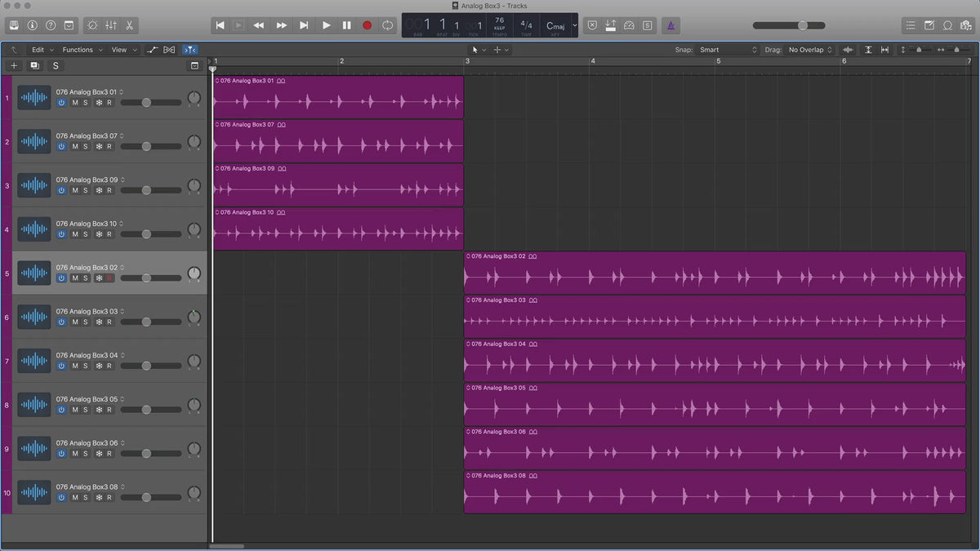Open the Snap Smart dropdown

pyautogui.click(x=728, y=50)
